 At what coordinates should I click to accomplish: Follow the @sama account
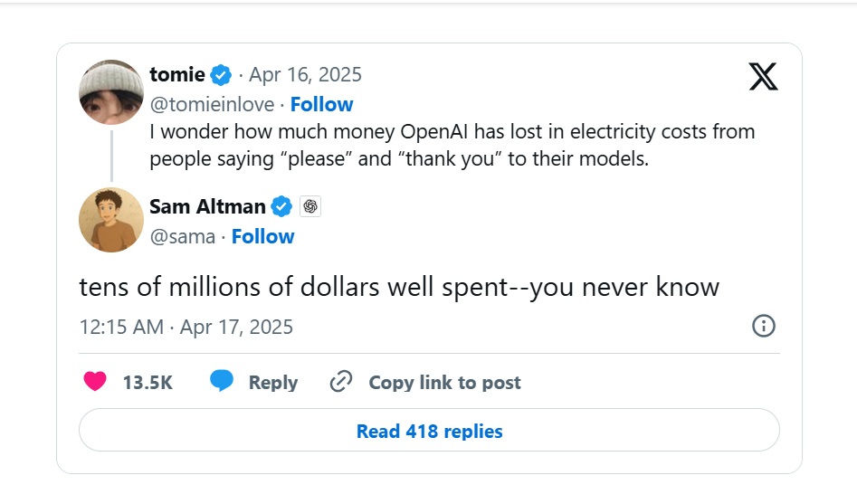(262, 236)
